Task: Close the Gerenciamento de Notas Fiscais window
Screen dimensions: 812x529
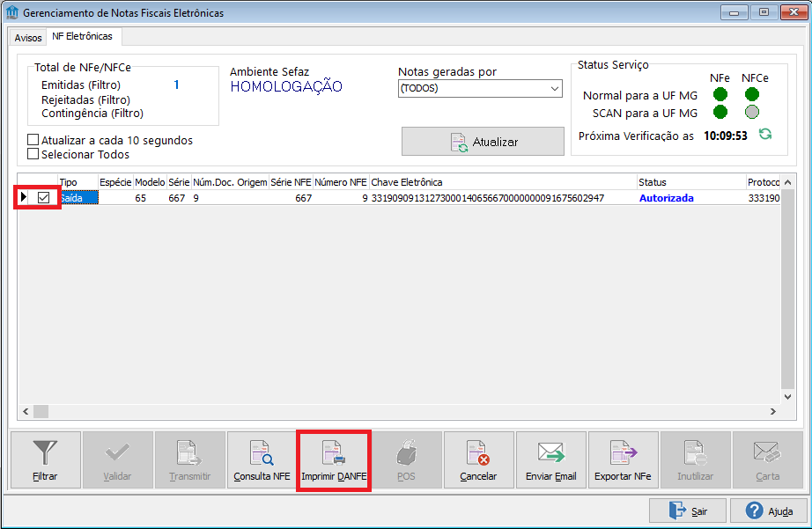Action: click(x=794, y=12)
